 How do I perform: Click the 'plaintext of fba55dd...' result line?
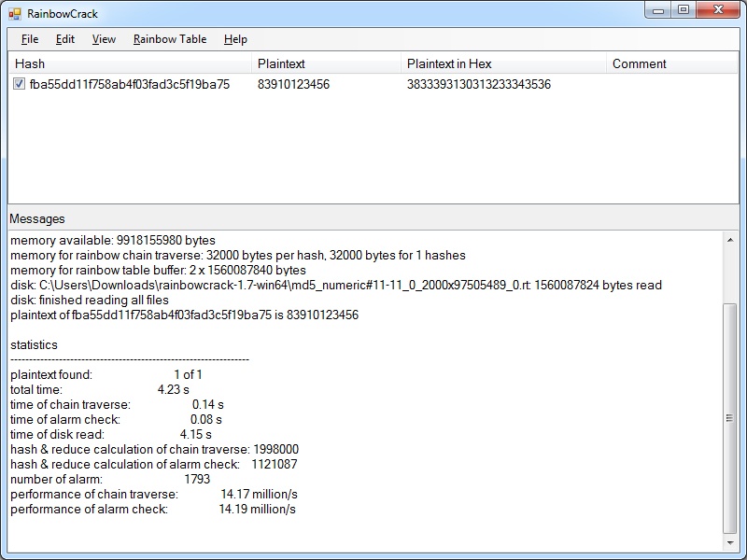184,315
